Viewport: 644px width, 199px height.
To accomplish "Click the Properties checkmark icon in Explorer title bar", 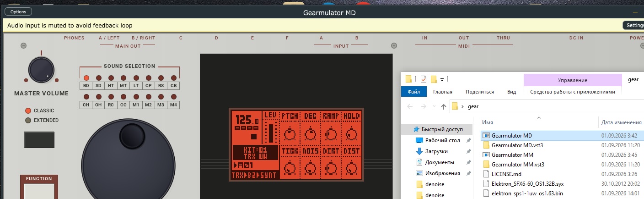I will 424,79.
